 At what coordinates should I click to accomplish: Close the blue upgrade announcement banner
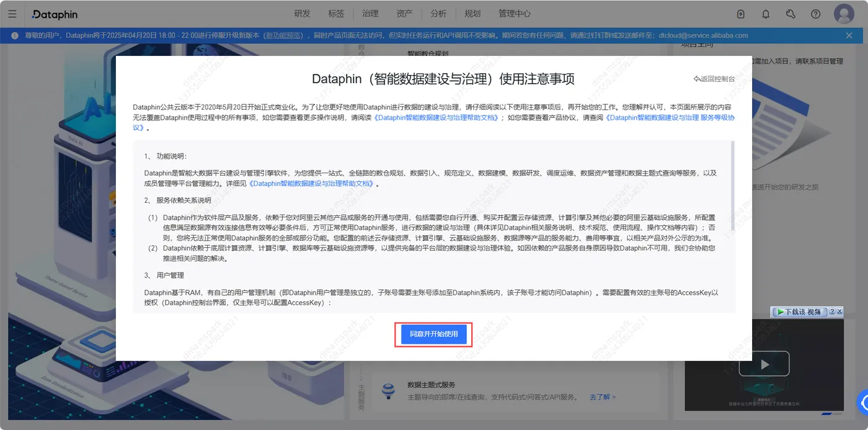[849, 35]
